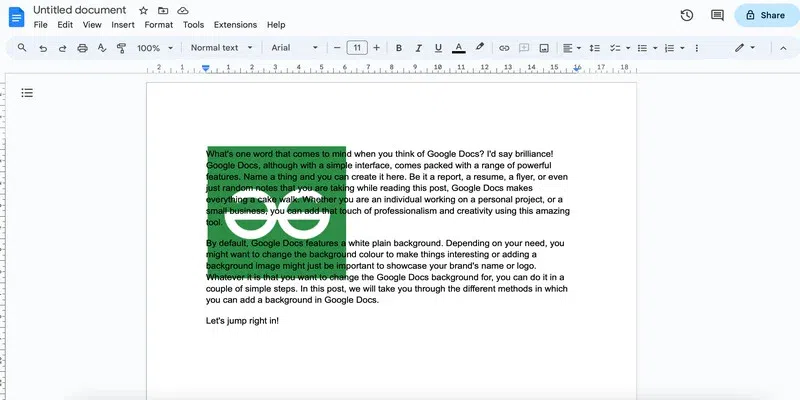Screen dimensions: 800x400
Task: Rename the Untitled document title
Action: (x=80, y=10)
